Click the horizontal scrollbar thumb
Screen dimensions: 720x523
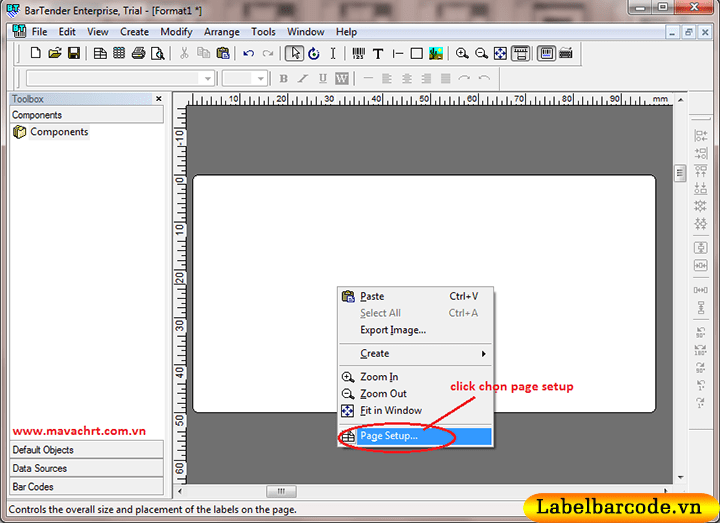coord(281,491)
